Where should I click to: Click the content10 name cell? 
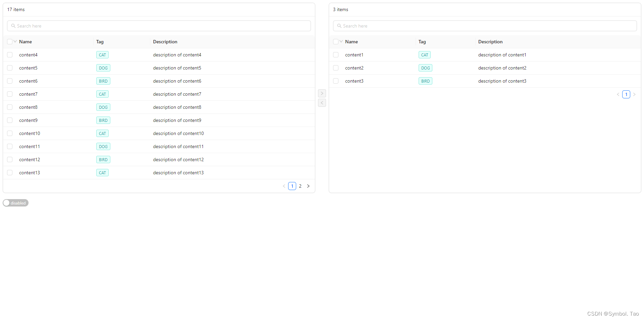(x=30, y=133)
